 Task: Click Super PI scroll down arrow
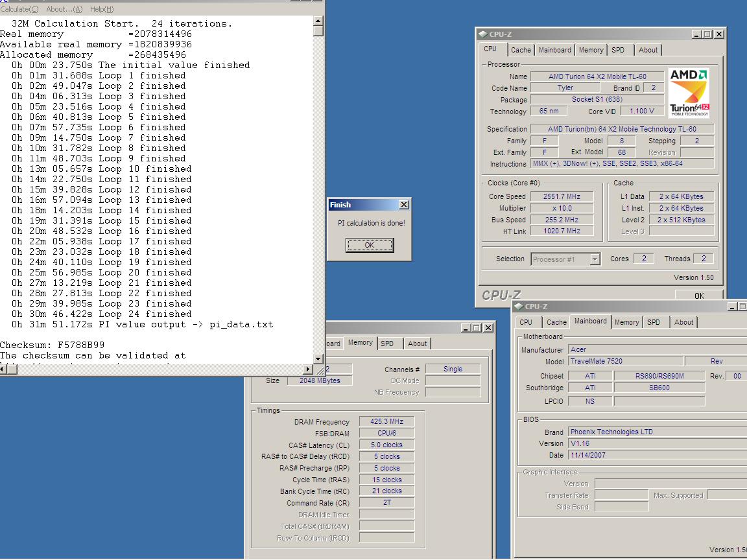(x=318, y=358)
